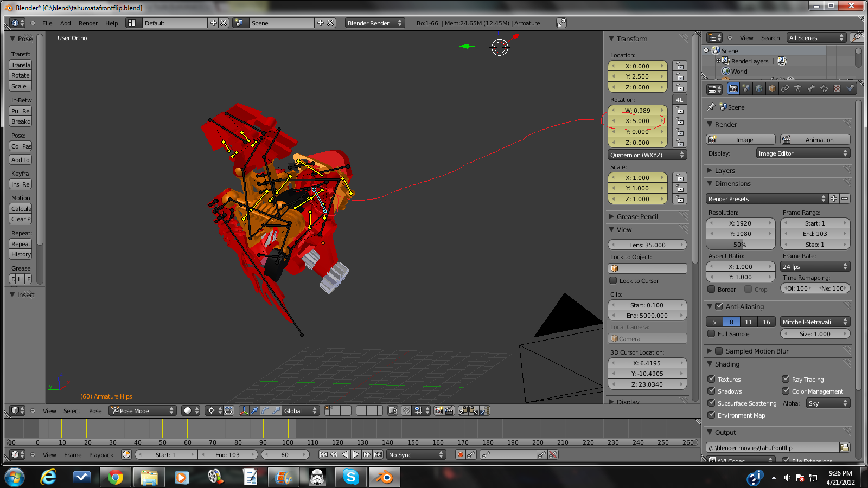Disable the Ray Tracing option

(787, 379)
